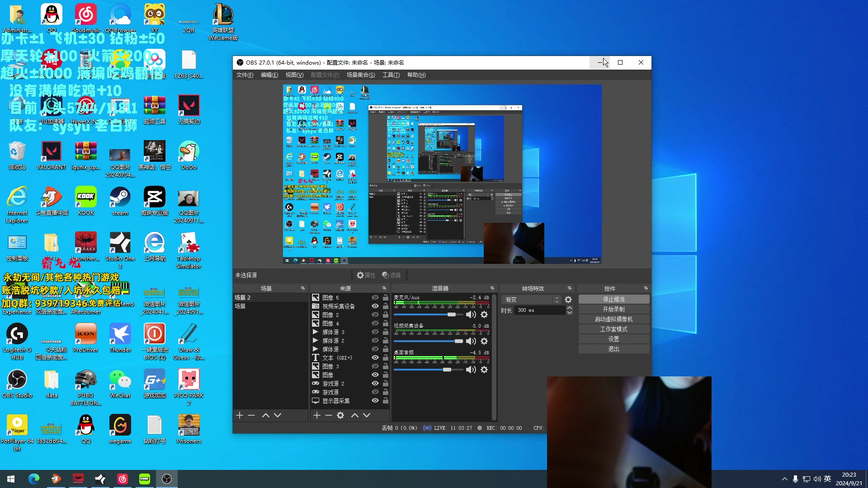Hide the 游戏源 2 source
This screenshot has height=488, width=868.
click(375, 383)
